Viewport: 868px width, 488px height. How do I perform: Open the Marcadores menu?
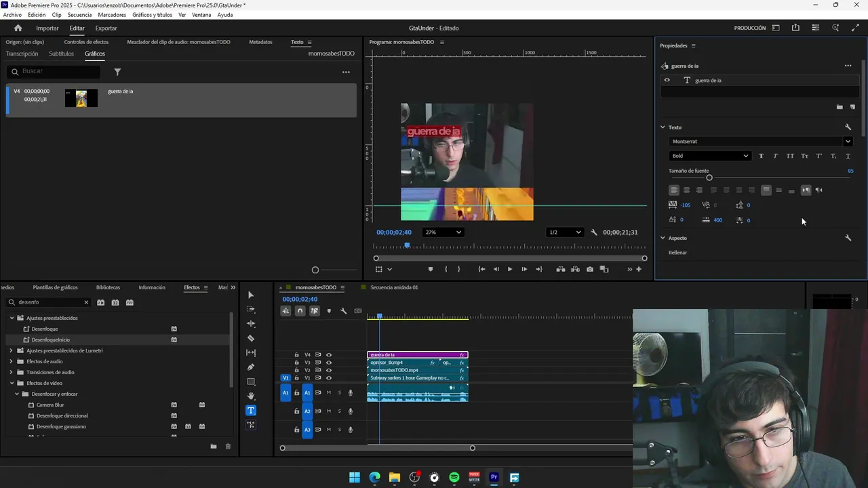pos(112,15)
